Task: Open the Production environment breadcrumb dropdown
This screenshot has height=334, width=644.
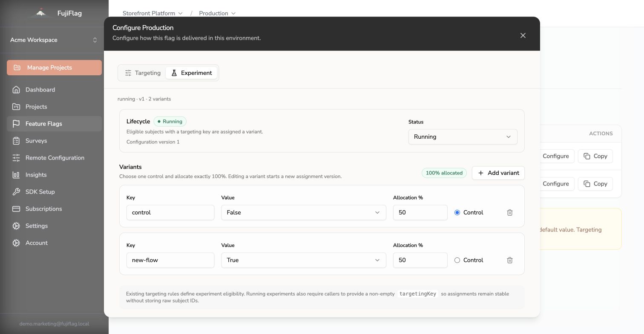Action: (217, 13)
